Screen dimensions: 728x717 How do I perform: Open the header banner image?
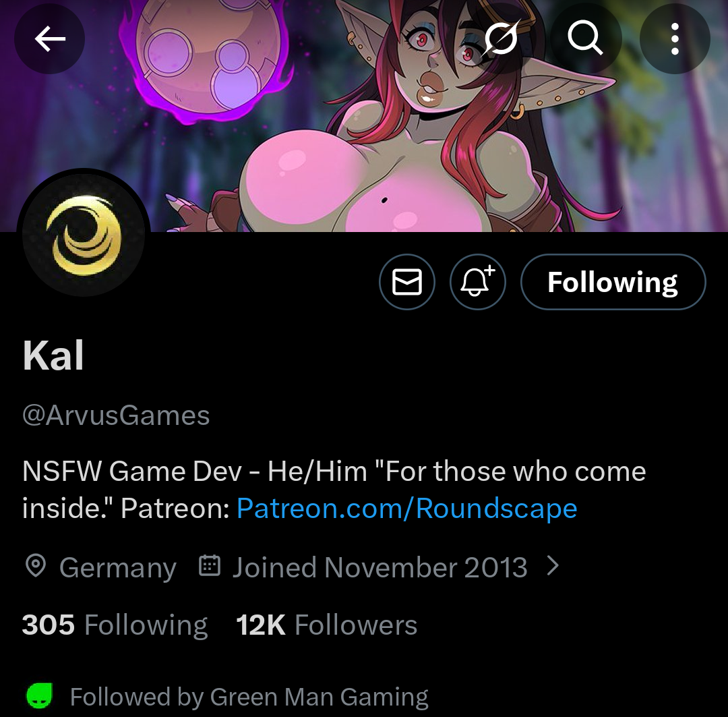pos(364,116)
